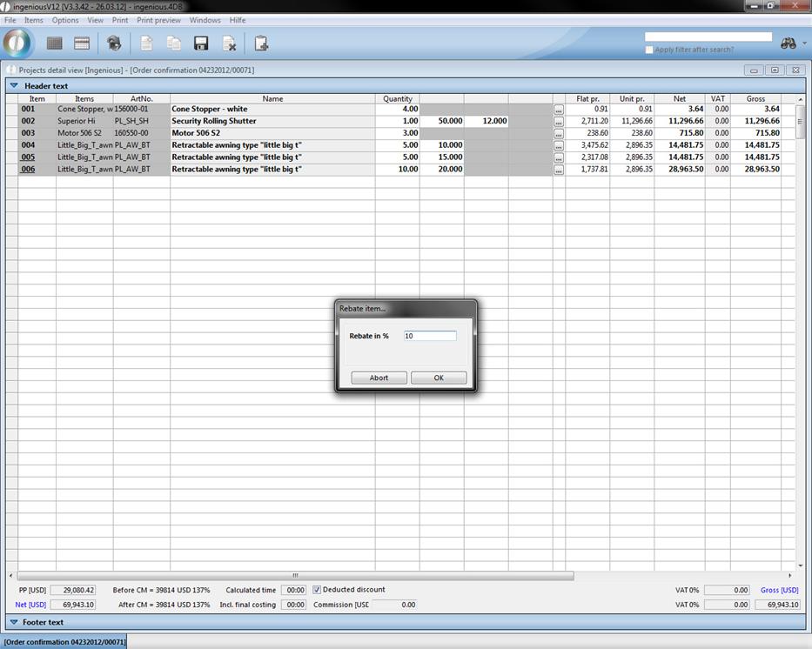Click the detail view table icon

82,43
